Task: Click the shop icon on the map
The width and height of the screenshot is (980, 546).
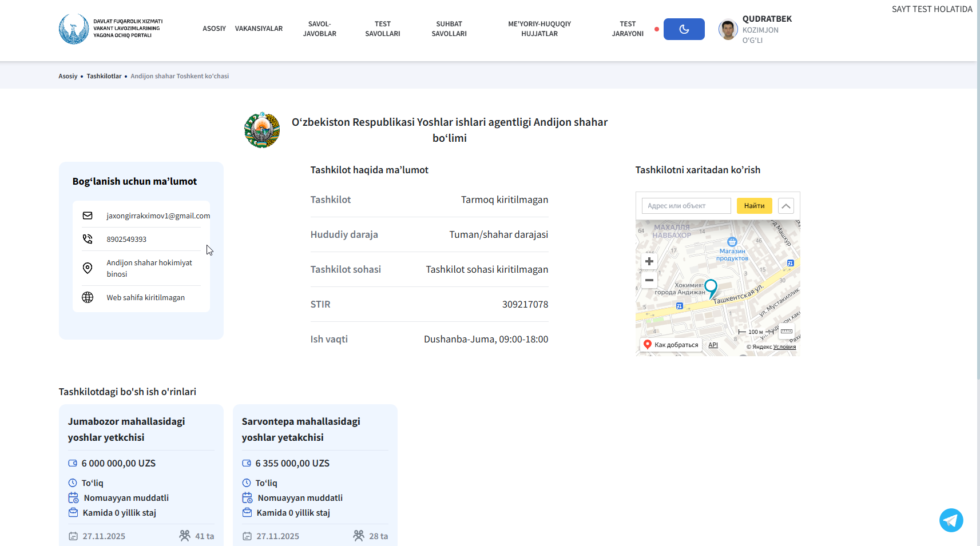Action: [732, 241]
